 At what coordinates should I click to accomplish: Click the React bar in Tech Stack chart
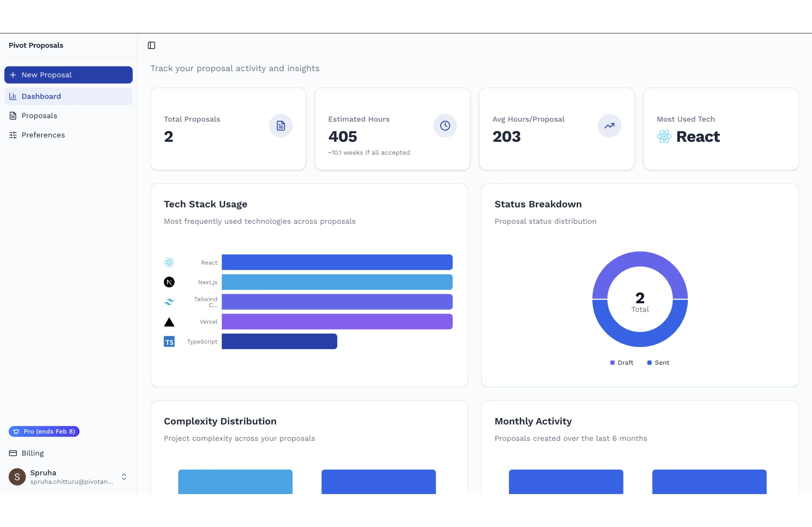pyautogui.click(x=337, y=262)
